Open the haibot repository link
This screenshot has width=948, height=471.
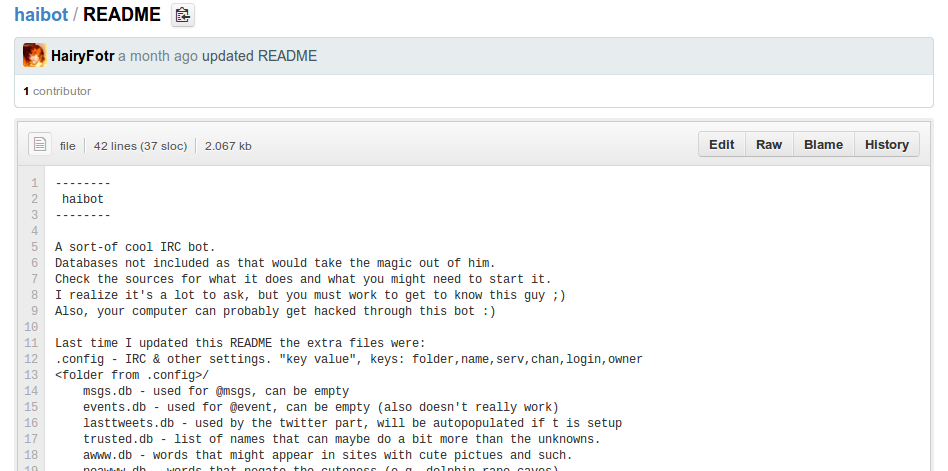41,14
